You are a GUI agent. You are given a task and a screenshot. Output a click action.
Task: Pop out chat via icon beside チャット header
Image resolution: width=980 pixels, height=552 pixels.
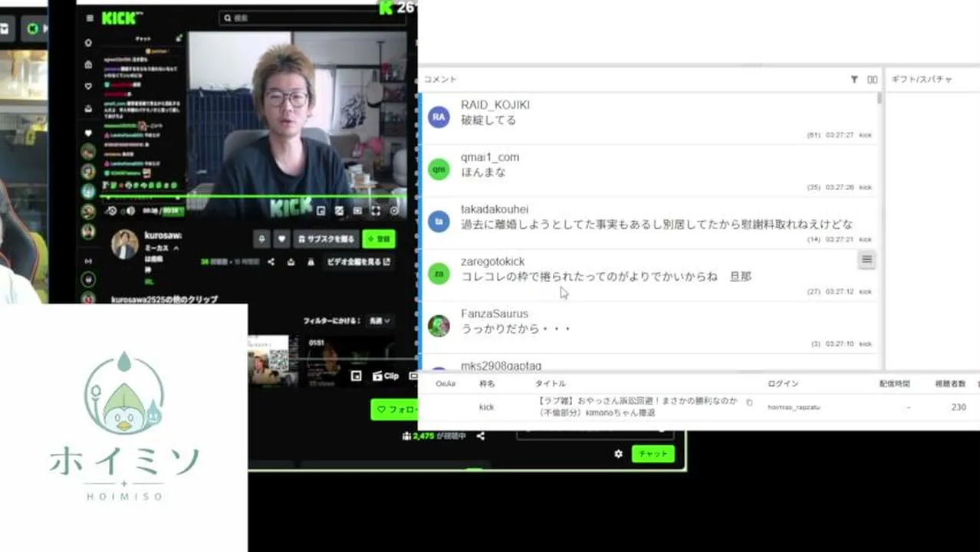(179, 38)
